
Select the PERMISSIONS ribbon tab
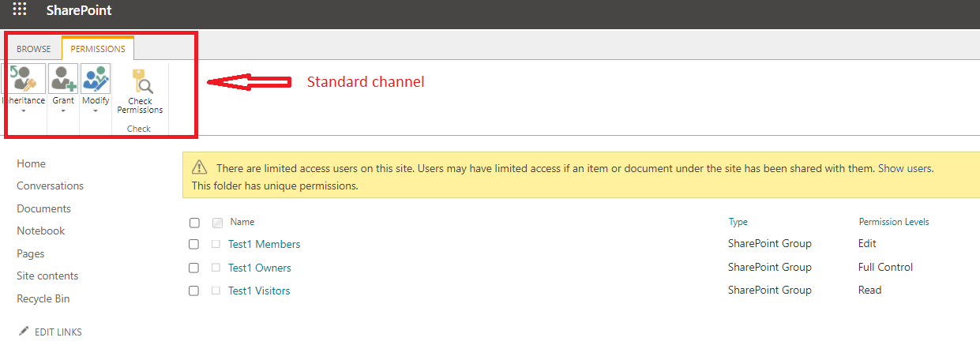[98, 49]
